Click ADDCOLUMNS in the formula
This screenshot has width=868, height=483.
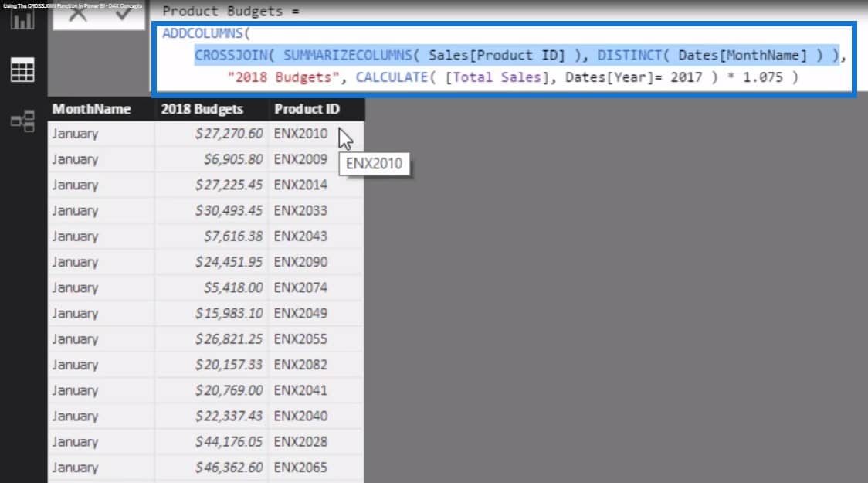[202, 33]
